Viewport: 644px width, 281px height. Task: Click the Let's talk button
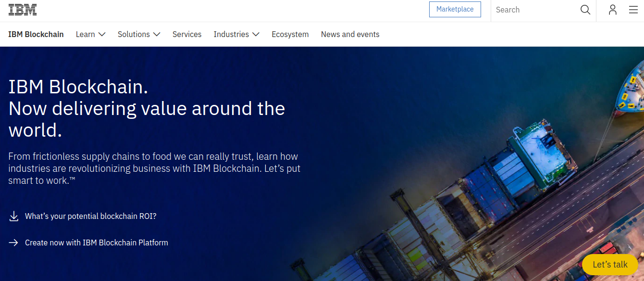click(610, 264)
